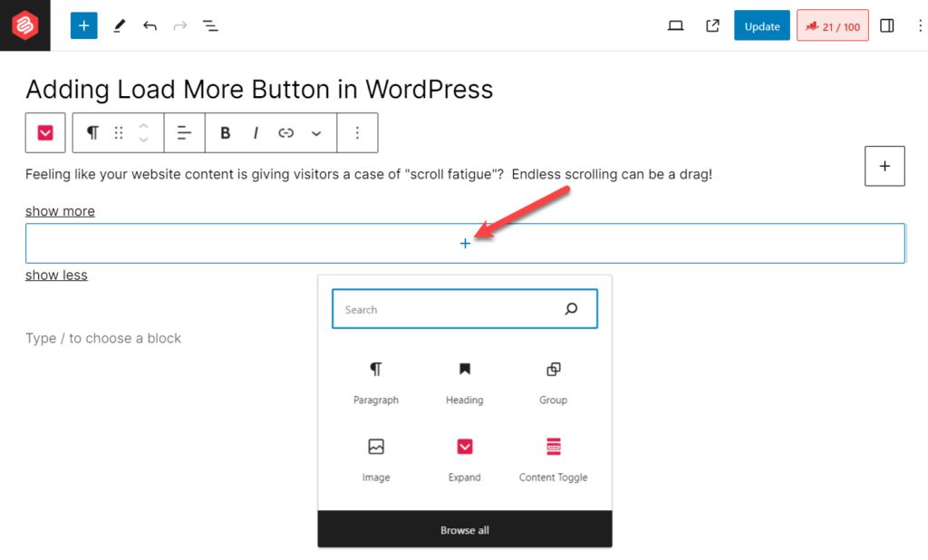Open the block toolbar options menu
Viewport: 928px width, 560px height.
pos(357,132)
